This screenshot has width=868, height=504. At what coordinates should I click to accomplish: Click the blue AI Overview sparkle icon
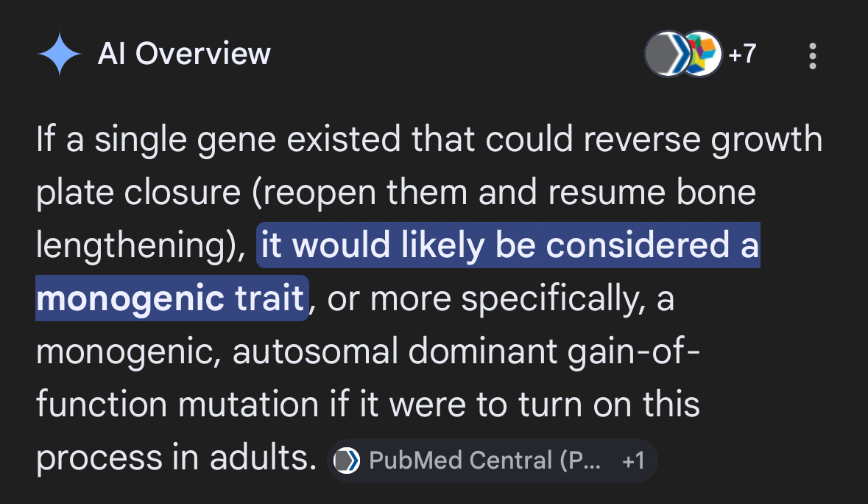[x=60, y=55]
